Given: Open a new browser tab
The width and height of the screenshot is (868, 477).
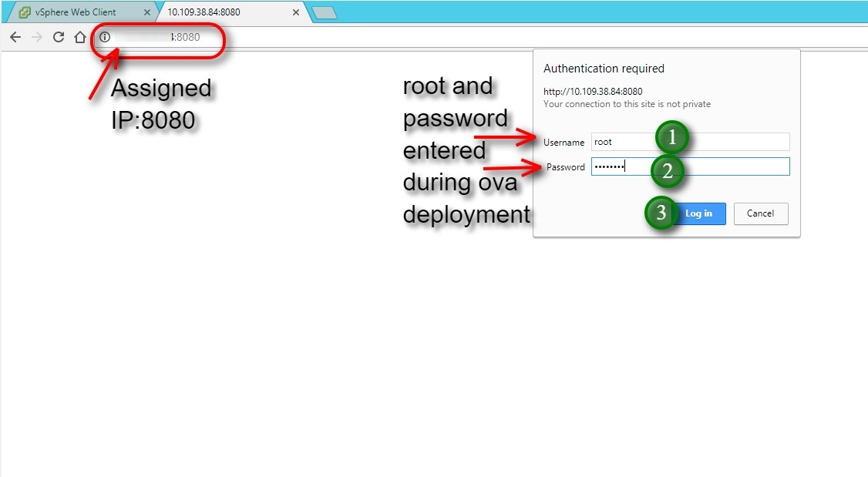Looking at the screenshot, I should [x=324, y=13].
